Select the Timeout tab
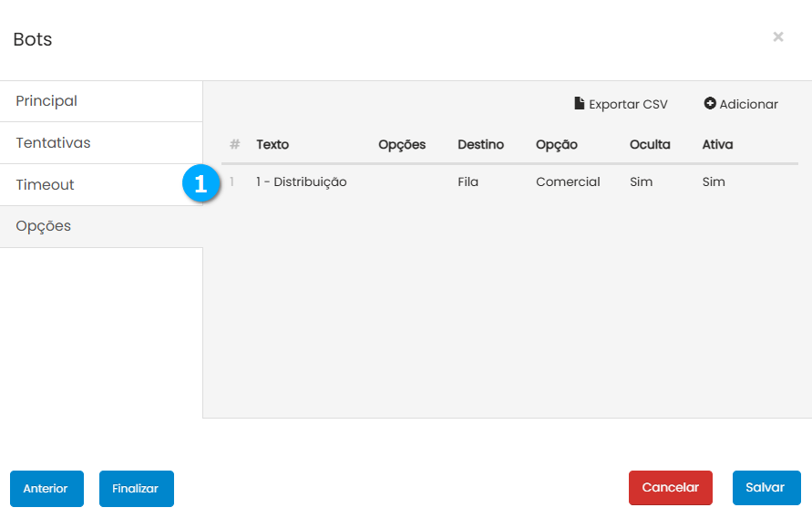Image resolution: width=812 pixels, height=518 pixels. [x=45, y=185]
